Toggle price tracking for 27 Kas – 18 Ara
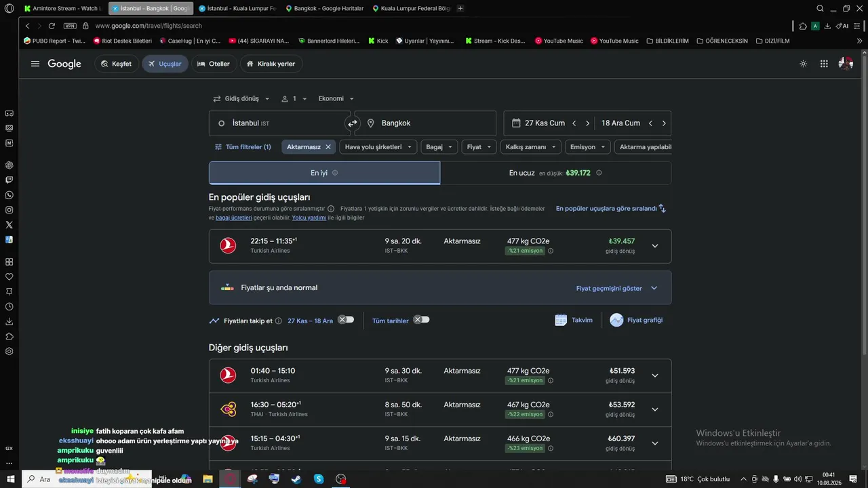 346,320
